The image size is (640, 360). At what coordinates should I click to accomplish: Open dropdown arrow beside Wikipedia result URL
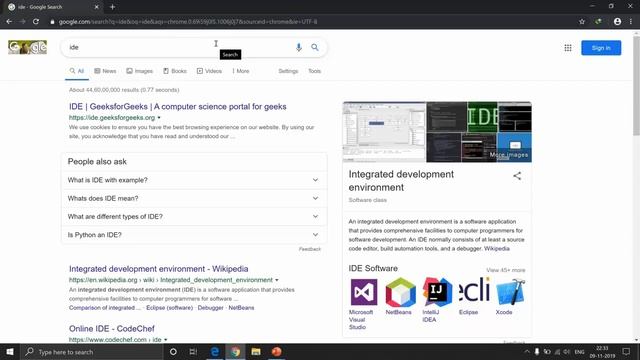click(x=277, y=280)
